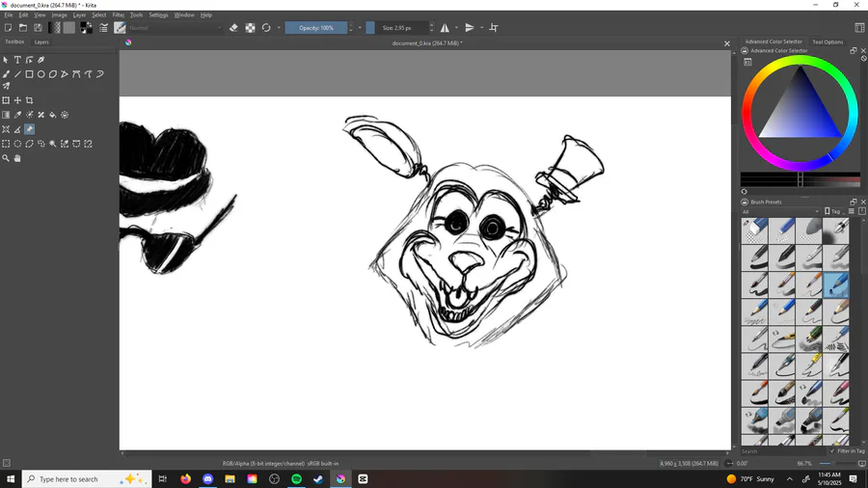
Task: Expand the horizontal mirror options arrow
Action: 457,28
